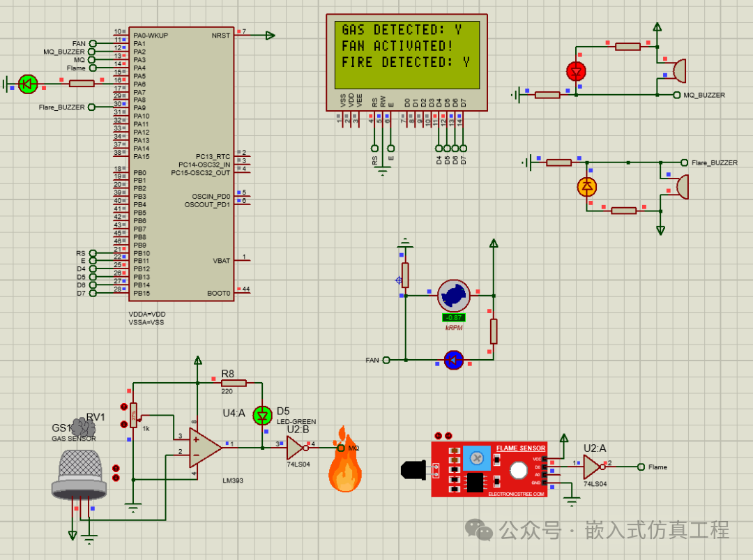Click the MQ terminal at pin PA3
This screenshot has width=753, height=560.
(x=91, y=60)
